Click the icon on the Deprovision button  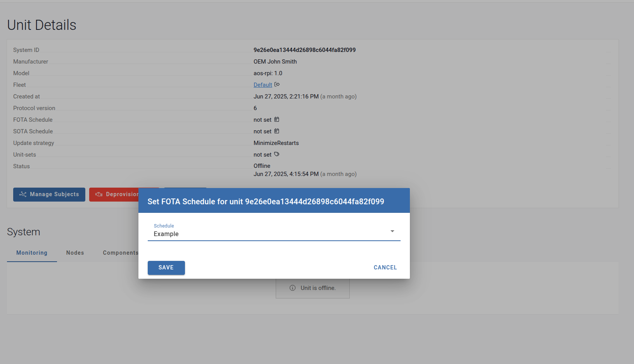click(99, 194)
